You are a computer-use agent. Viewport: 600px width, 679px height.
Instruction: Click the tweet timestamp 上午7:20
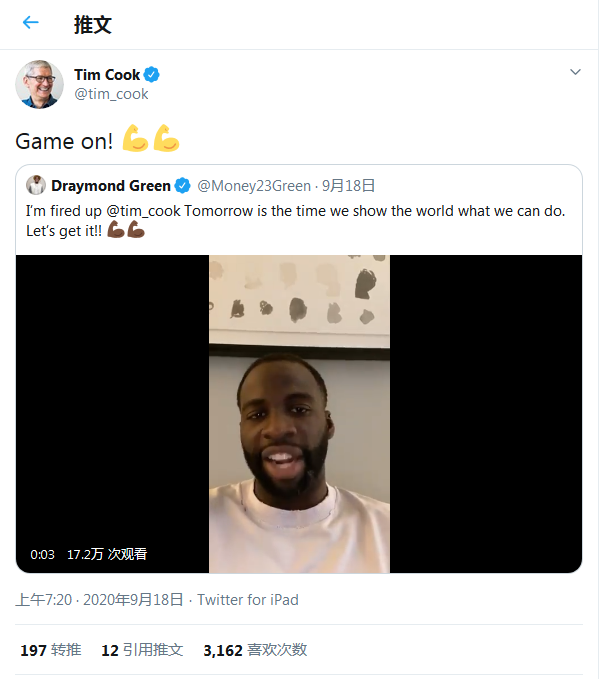point(43,600)
